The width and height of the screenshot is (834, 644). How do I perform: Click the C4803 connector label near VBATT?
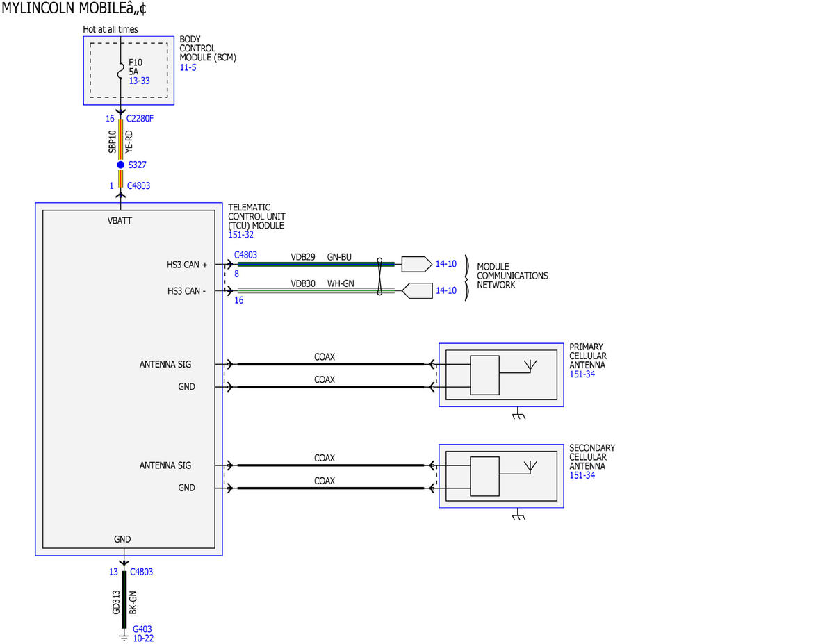138,185
